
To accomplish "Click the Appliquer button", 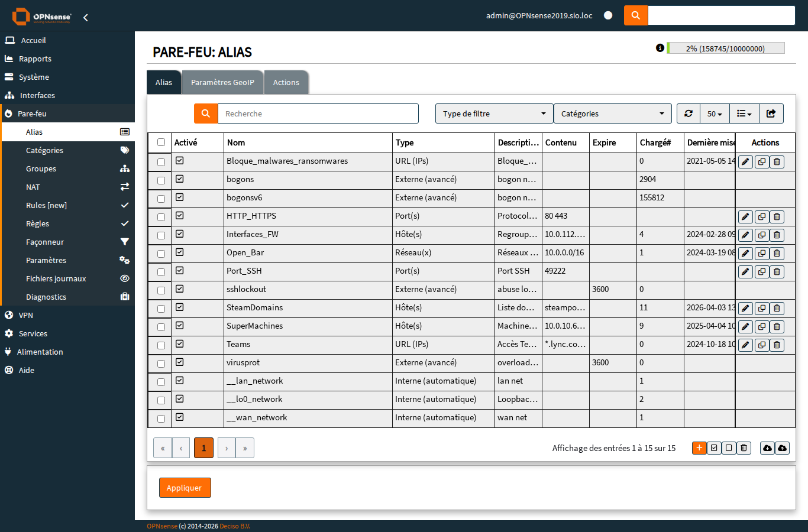I will coord(185,488).
